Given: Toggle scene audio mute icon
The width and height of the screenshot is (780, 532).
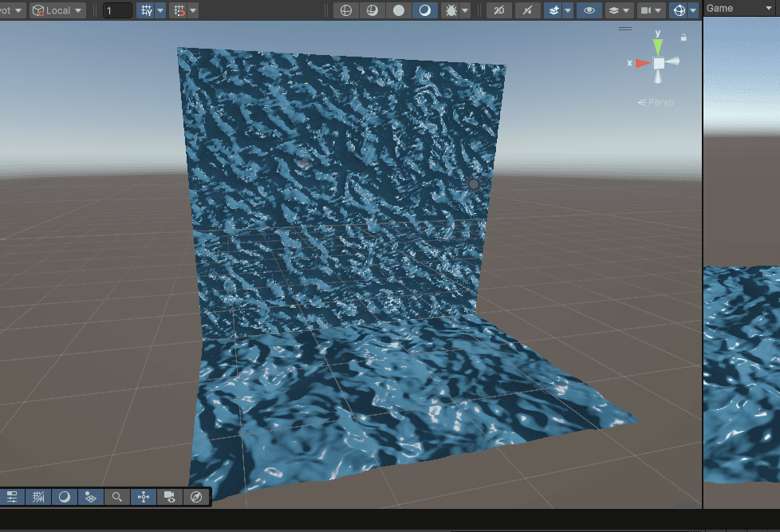Looking at the screenshot, I should 528,10.
